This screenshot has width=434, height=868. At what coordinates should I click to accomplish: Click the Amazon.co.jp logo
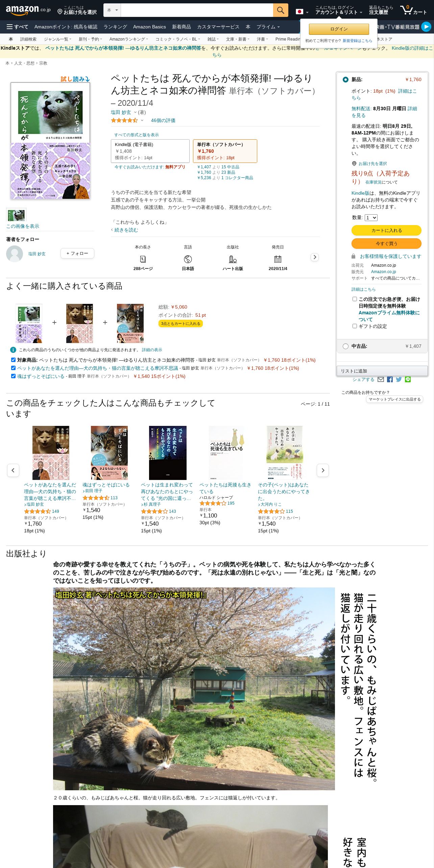(28, 10)
